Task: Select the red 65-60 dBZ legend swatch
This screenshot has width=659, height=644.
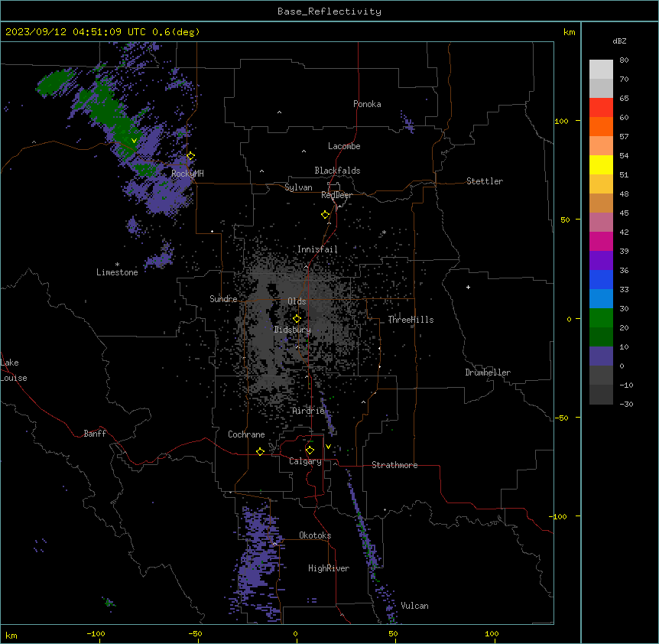Action: tap(601, 108)
